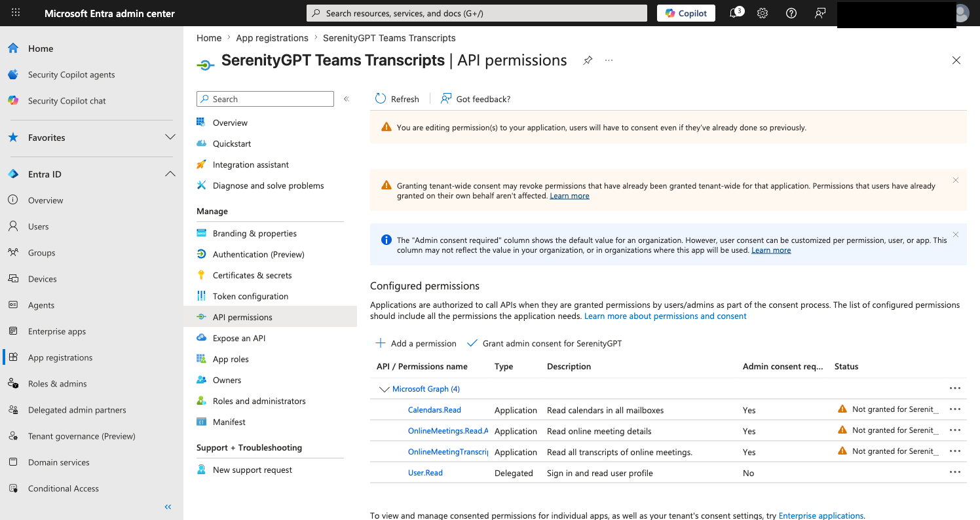Screen dimensions: 980x520
Task: Collapse the Microsoft Graph (4) permissions group
Action: pyautogui.click(x=384, y=389)
